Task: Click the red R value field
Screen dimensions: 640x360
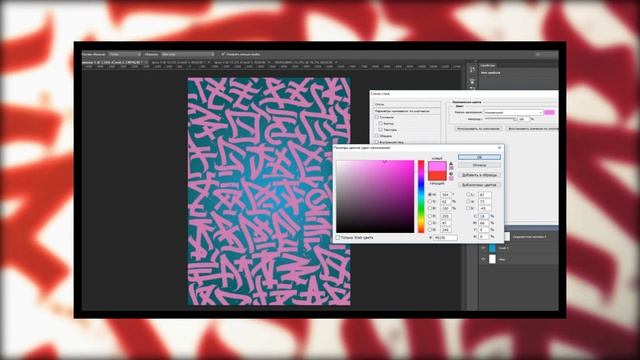Action: (x=445, y=216)
